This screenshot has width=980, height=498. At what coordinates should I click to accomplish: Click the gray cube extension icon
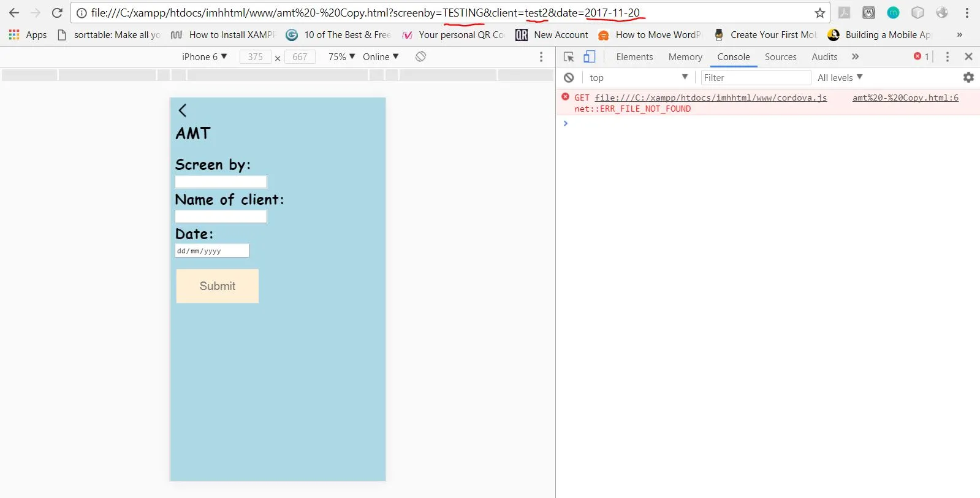tap(917, 12)
